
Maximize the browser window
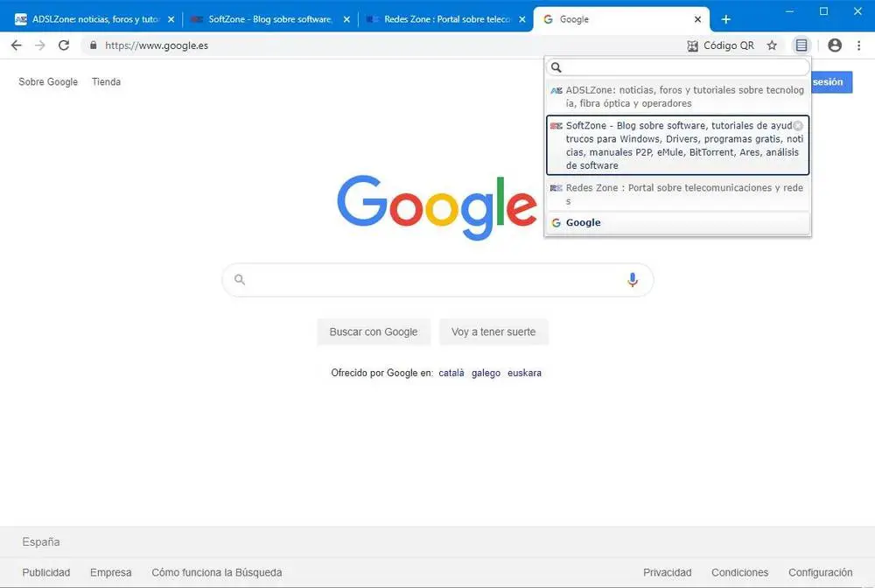(823, 11)
